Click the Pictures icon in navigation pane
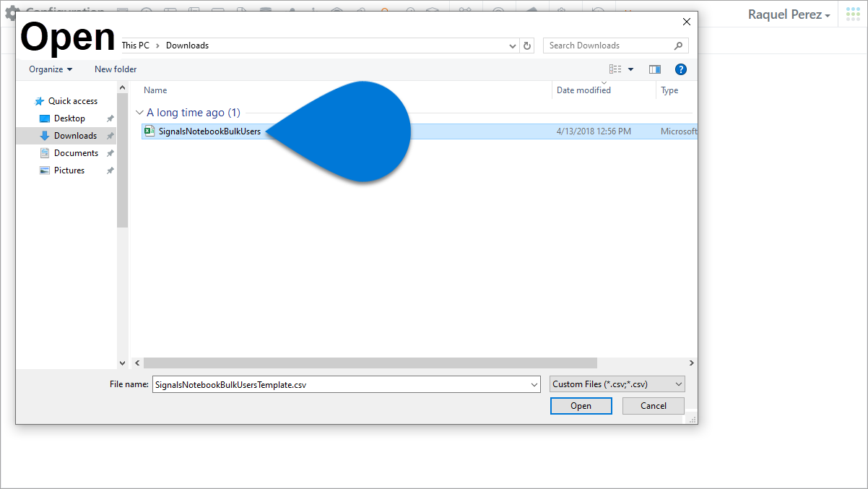The height and width of the screenshot is (489, 868). (45, 170)
